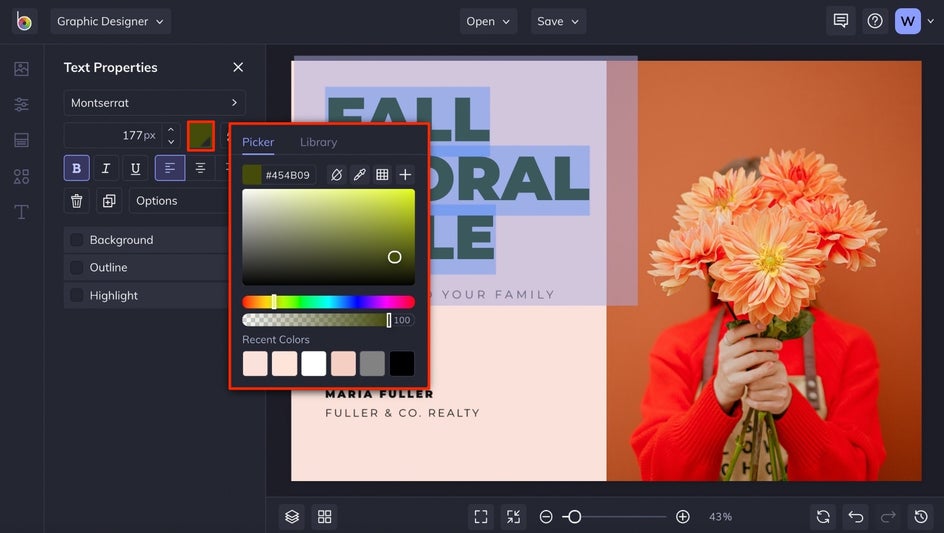Open the help question mark icon
This screenshot has width=944, height=533.
coord(875,21)
